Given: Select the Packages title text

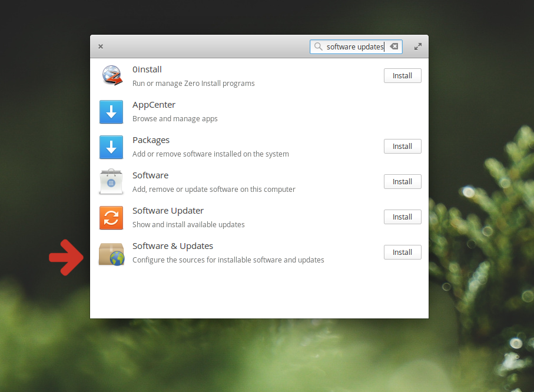Looking at the screenshot, I should pos(151,140).
